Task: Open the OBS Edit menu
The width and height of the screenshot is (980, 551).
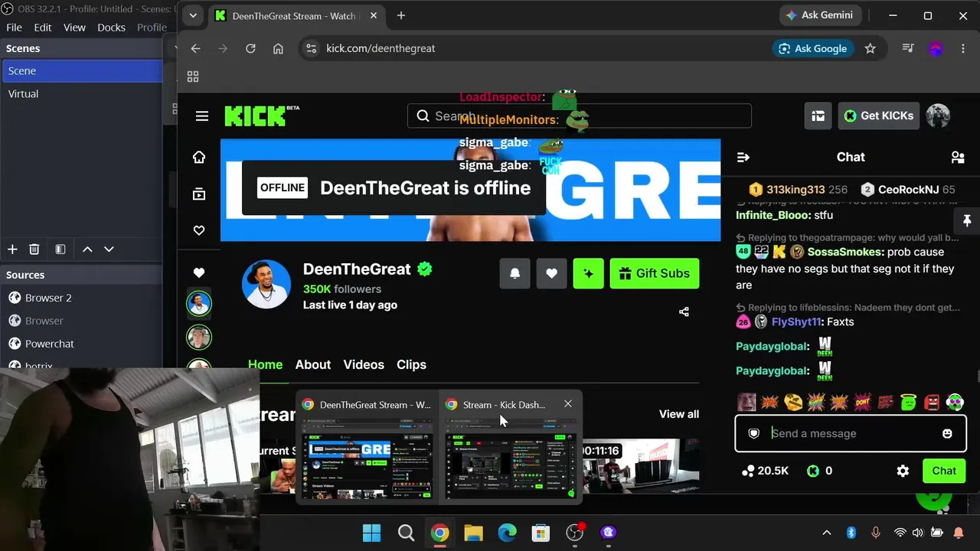Action: tap(43, 27)
